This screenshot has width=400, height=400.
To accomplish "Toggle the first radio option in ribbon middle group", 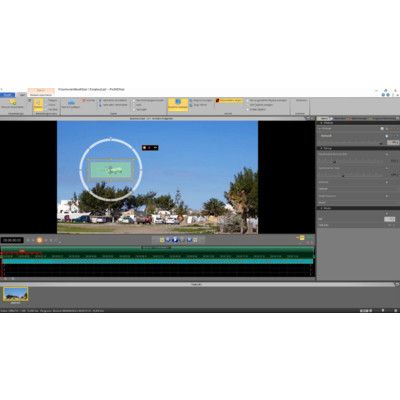I will (134, 100).
